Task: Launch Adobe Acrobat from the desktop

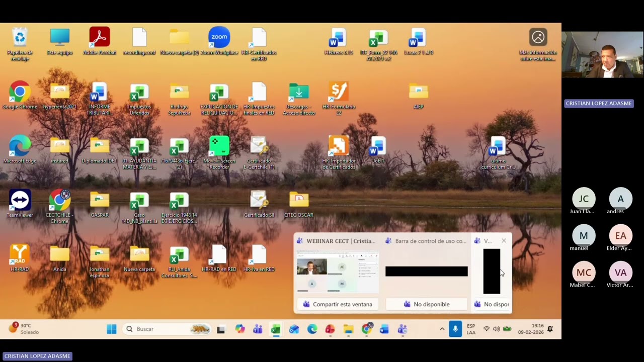Action: coord(99,42)
